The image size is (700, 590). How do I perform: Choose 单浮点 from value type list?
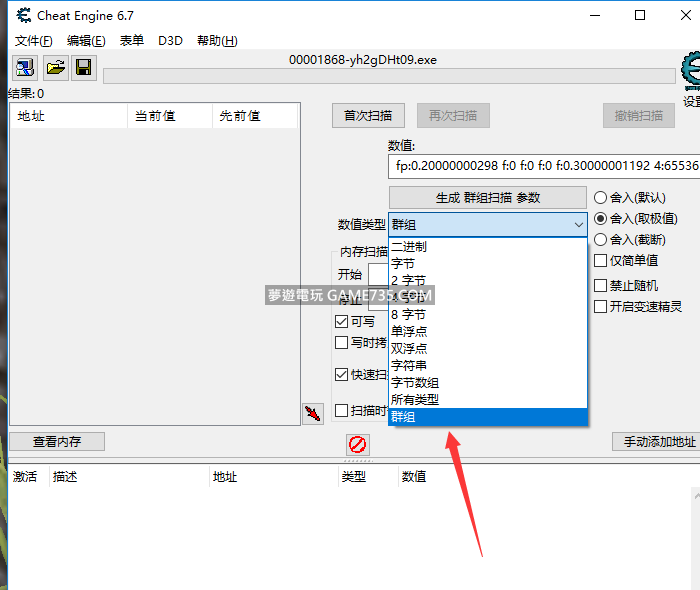[488, 332]
